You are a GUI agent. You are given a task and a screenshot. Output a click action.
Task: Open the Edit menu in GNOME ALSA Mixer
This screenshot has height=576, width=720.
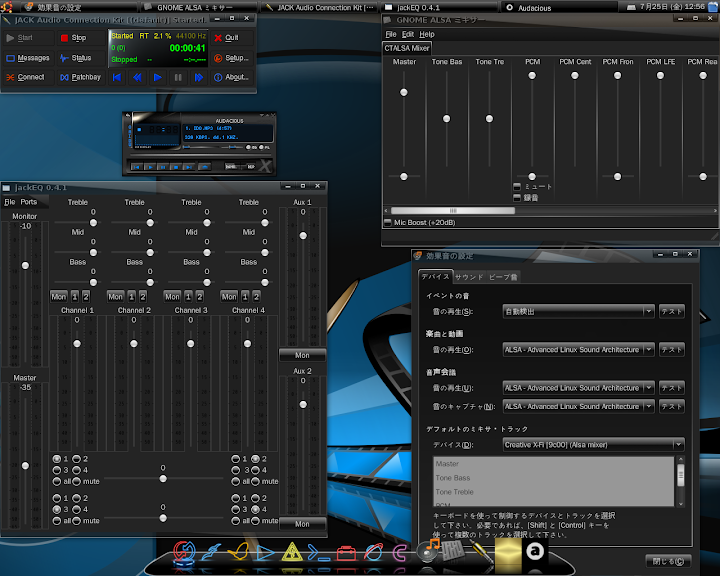coord(408,34)
